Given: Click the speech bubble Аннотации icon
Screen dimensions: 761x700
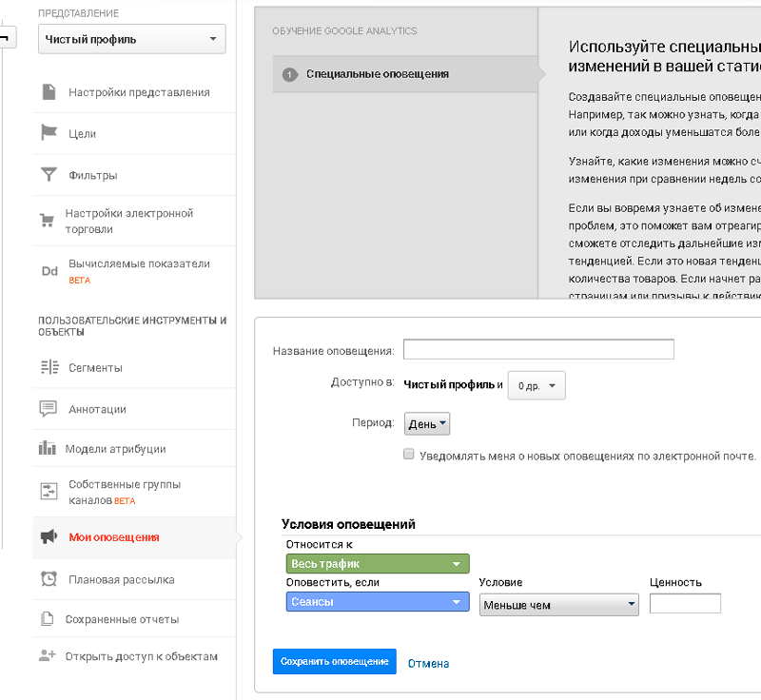Looking at the screenshot, I should point(49,408).
